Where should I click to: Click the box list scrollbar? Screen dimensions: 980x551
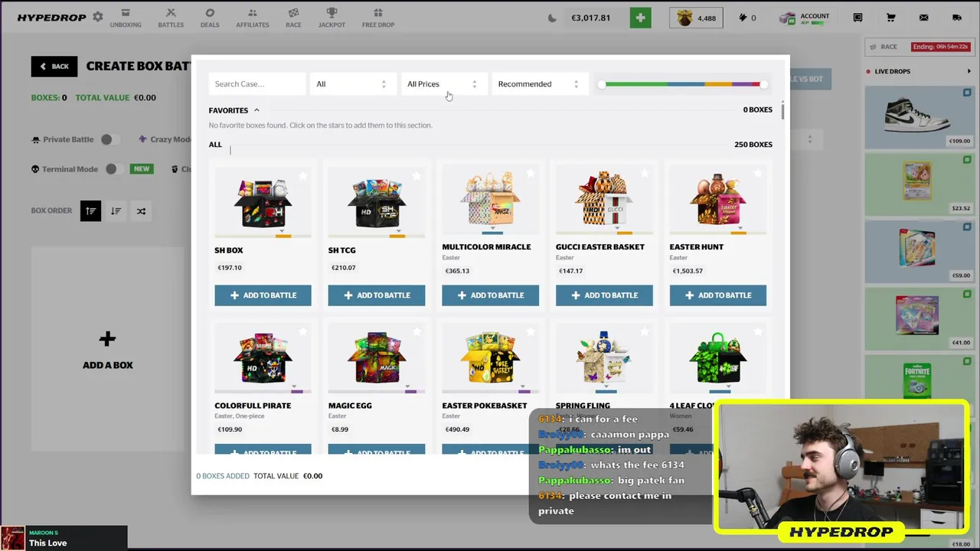click(782, 110)
